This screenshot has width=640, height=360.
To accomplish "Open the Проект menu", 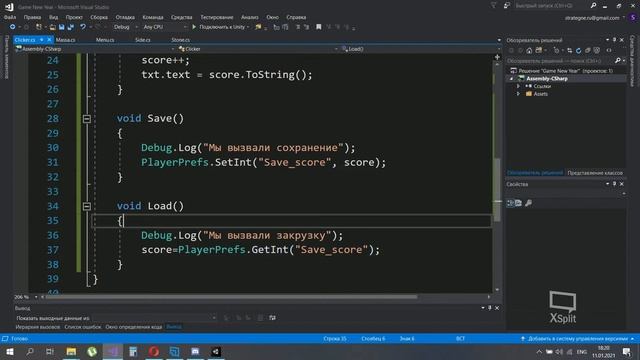I will (74, 17).
